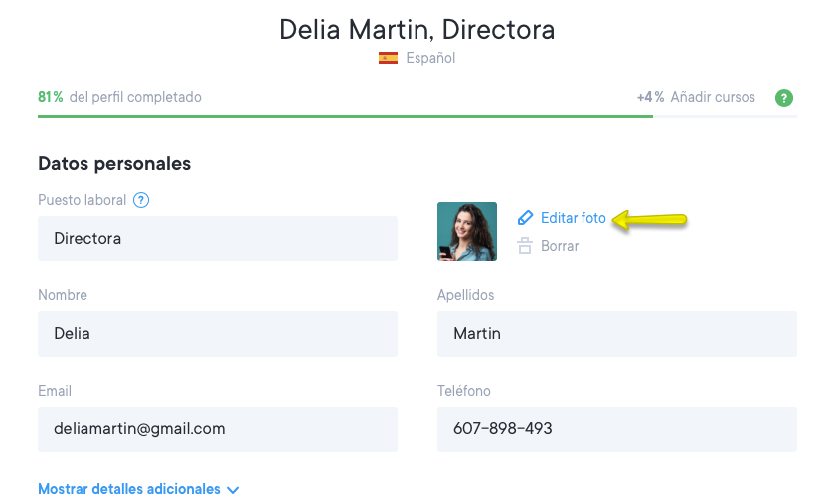Open the blue help icon next to Puesto laboral
This screenshot has height=504, width=833.
[141, 200]
